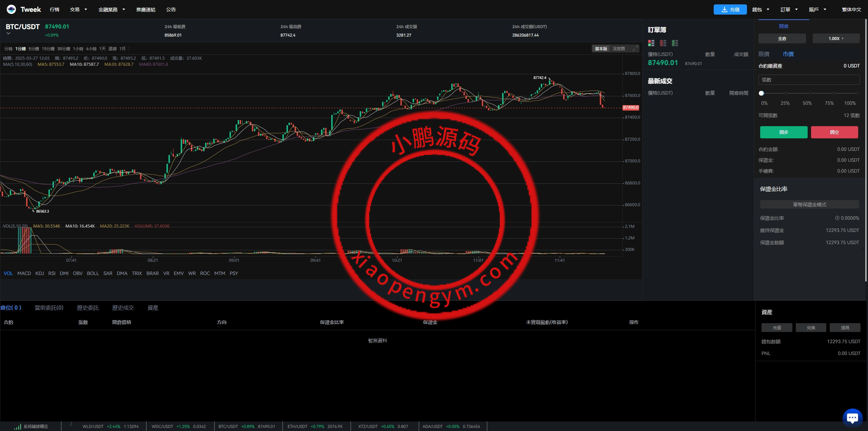Click the green 開多 button
Image resolution: width=868 pixels, height=431 pixels.
click(784, 132)
